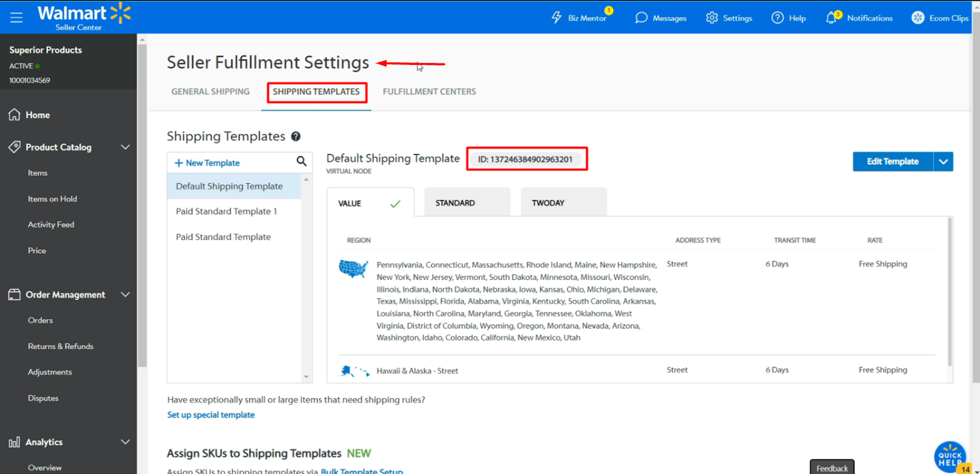This screenshot has width=980, height=474.
Task: Open the Notifications bell icon
Action: point(831,18)
